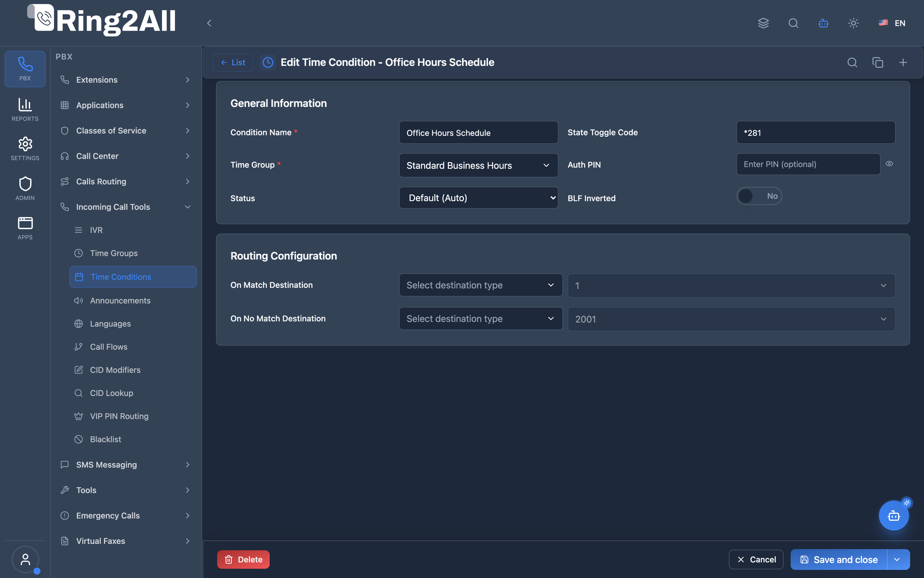Click the layers icon in top bar
The image size is (924, 578).
[763, 23]
